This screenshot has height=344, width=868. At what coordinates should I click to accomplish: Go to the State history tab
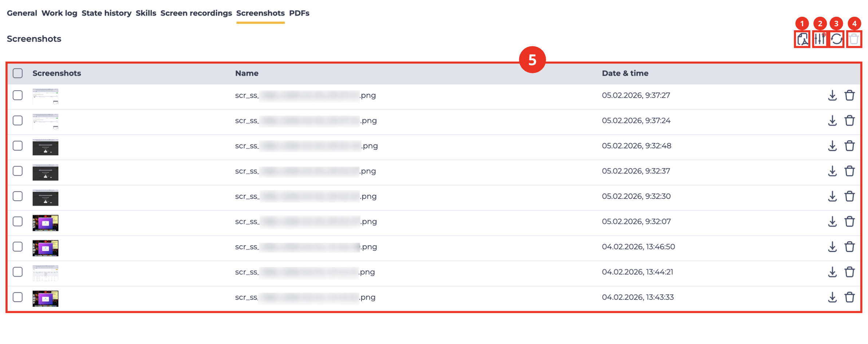pyautogui.click(x=106, y=13)
